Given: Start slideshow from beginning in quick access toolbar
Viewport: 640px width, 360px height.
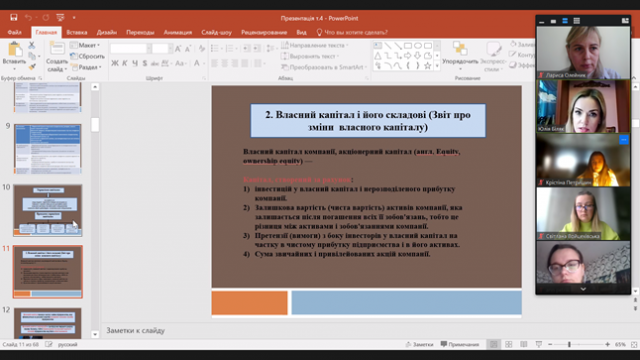Looking at the screenshot, I should click(60, 18).
